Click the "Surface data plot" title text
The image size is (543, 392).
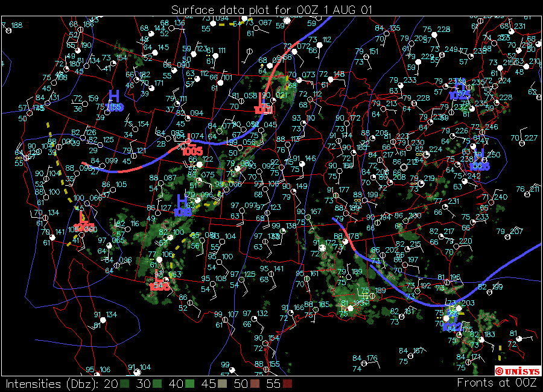click(271, 10)
